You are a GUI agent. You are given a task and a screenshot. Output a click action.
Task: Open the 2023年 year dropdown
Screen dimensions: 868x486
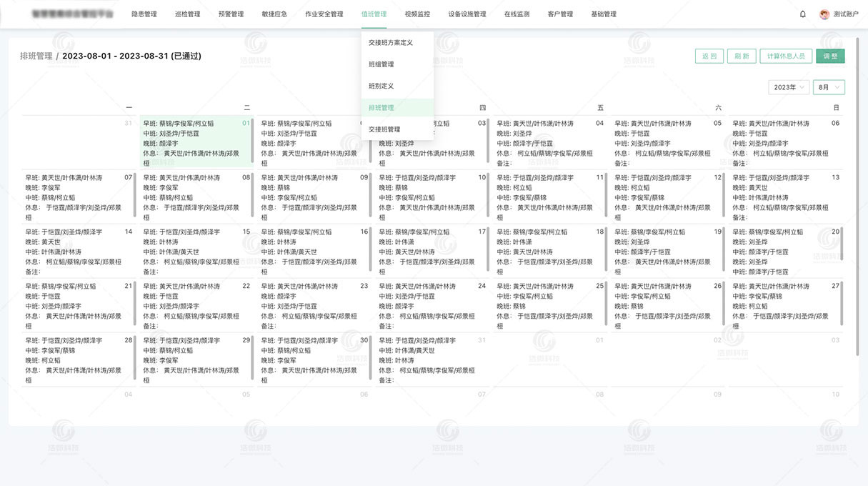[790, 86]
